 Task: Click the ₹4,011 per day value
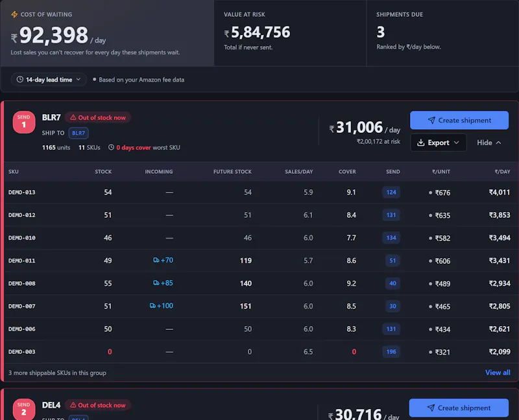[x=500, y=192]
